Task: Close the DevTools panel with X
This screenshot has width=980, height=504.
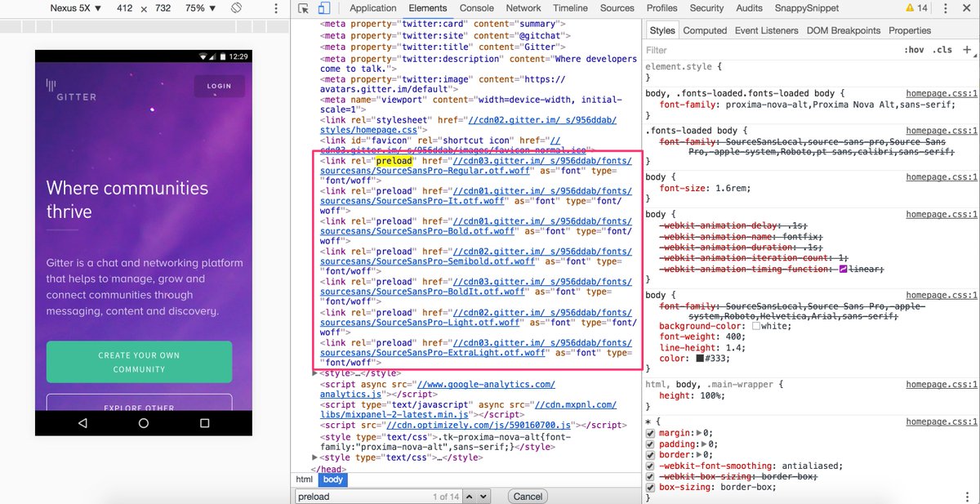Action: click(x=966, y=8)
